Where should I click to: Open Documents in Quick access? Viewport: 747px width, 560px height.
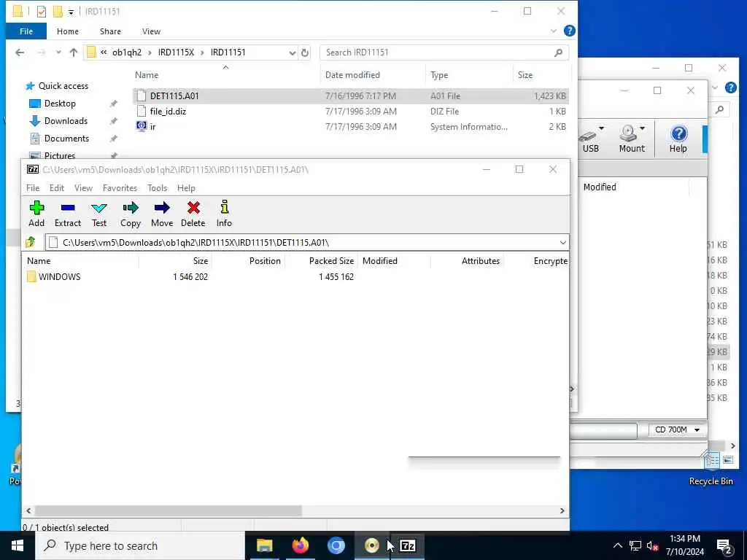66,138
